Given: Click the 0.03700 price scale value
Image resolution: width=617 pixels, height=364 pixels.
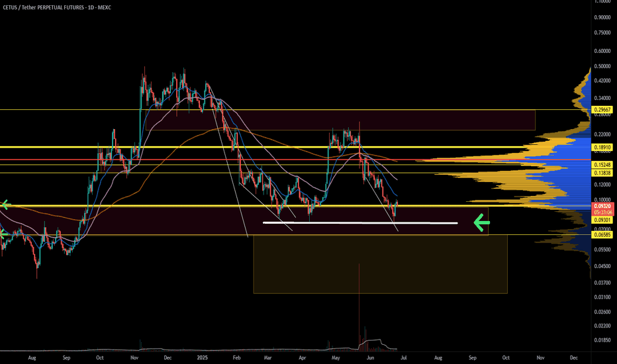Looking at the screenshot, I should coord(602,283).
